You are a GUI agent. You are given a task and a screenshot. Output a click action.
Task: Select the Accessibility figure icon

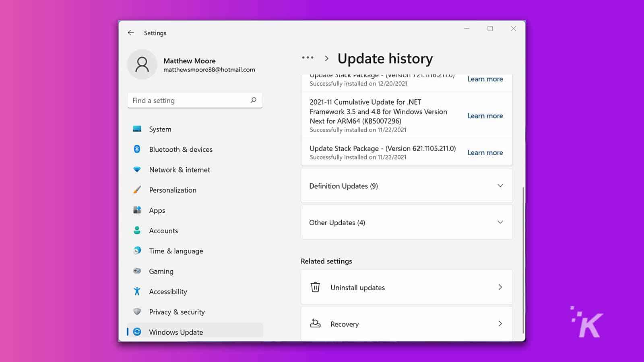coord(137,291)
